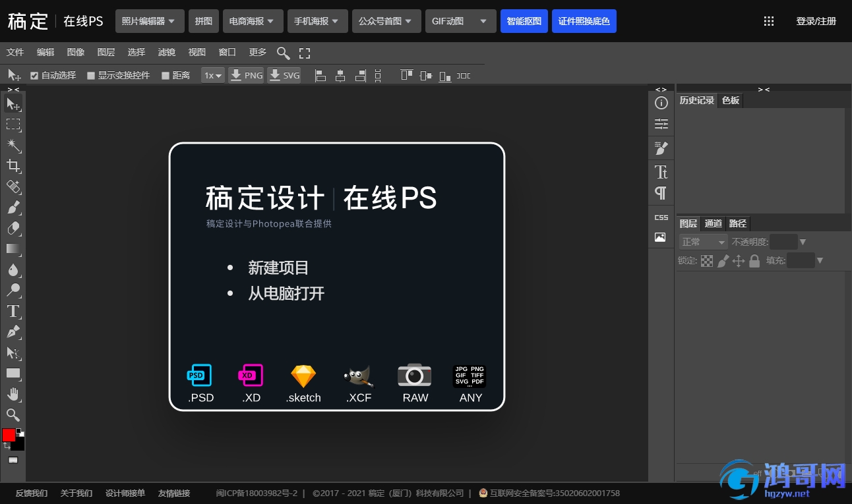852x504 pixels.
Task: Expand the 照片编辑器 dropdown
Action: 149,21
